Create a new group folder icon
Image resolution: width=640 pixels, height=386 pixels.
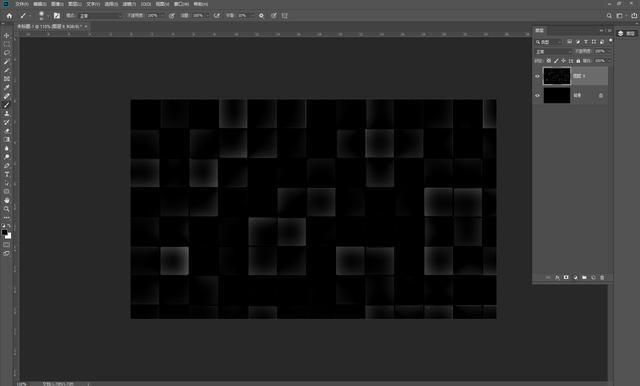click(x=584, y=277)
